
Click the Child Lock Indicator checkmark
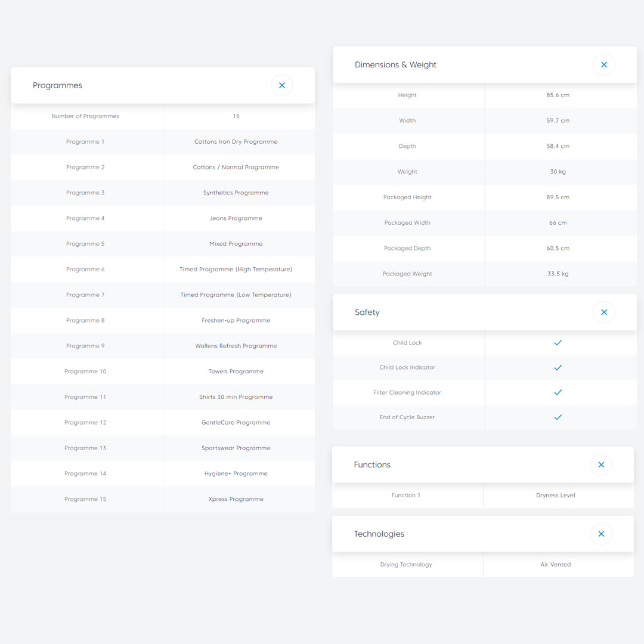coord(558,368)
